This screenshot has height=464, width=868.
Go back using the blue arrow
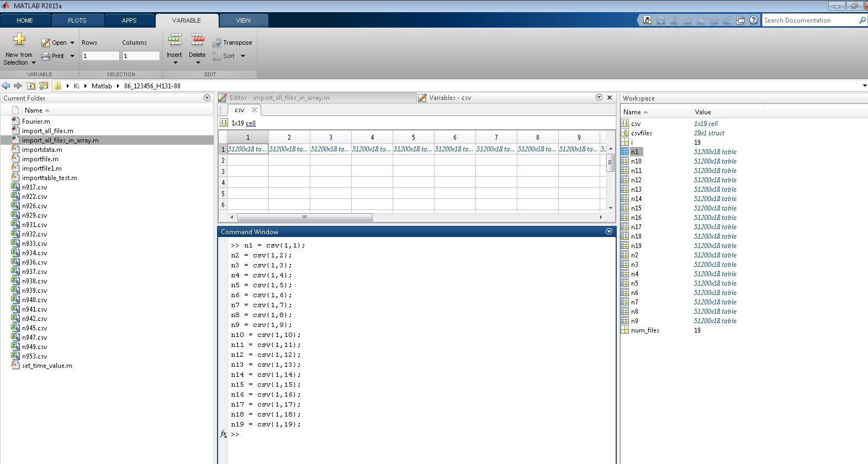6,86
